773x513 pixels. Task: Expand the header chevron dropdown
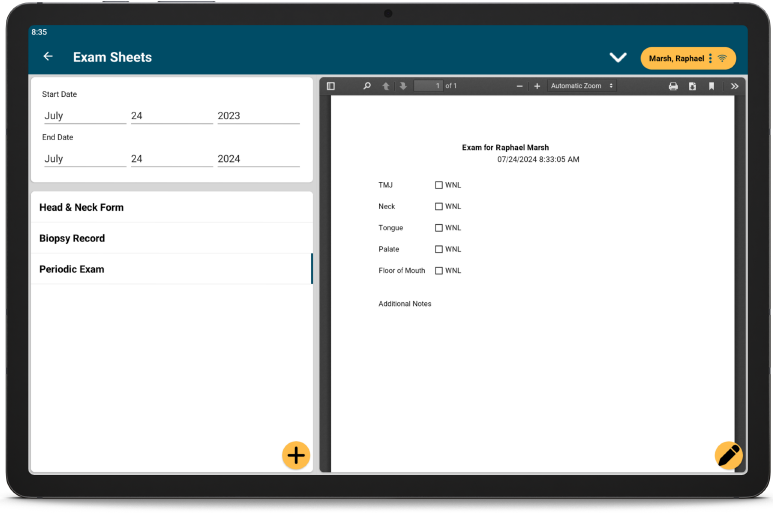618,58
